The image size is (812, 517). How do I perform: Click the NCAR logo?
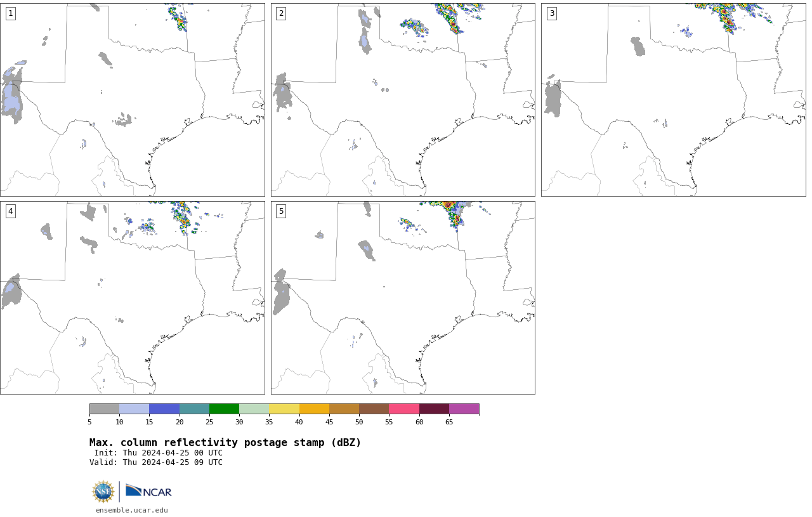148,491
